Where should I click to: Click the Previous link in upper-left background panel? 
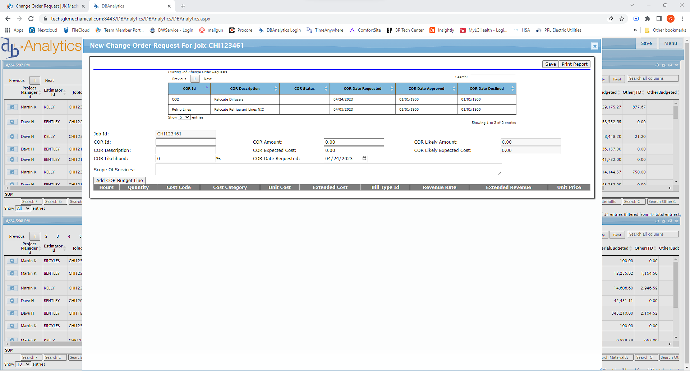[17, 81]
